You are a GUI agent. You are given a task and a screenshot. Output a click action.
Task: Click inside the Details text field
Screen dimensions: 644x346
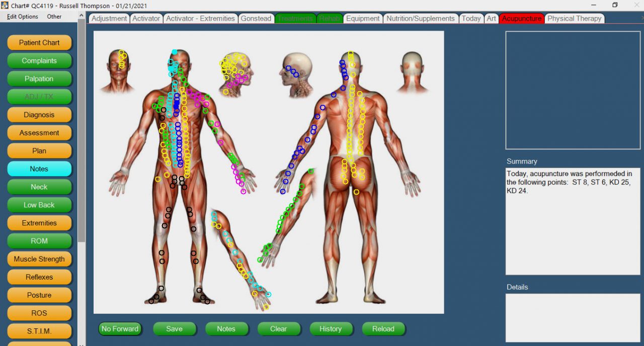572,317
